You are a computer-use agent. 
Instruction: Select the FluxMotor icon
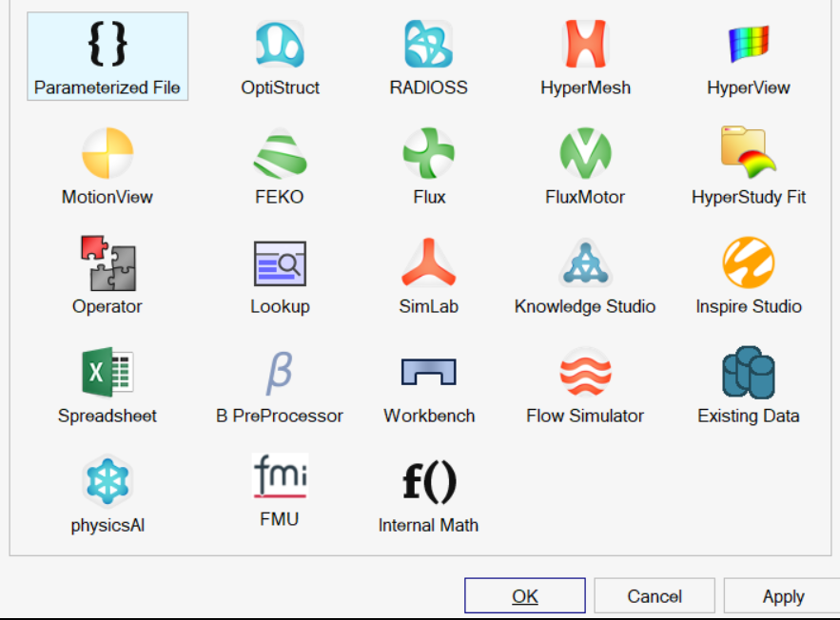tap(585, 153)
